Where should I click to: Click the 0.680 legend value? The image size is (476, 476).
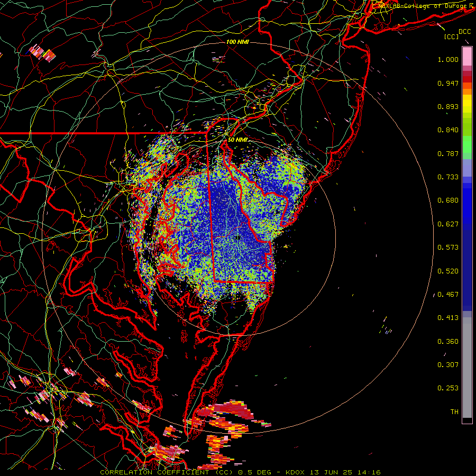[x=448, y=200]
